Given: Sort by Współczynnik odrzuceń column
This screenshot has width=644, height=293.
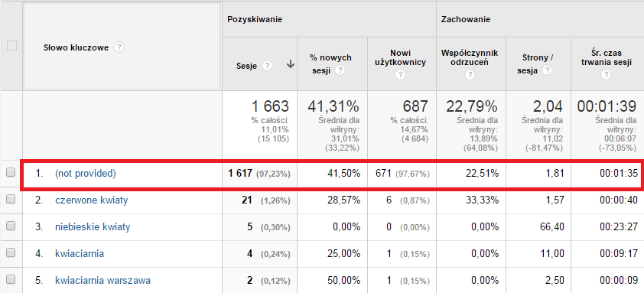Looking at the screenshot, I should pos(470,57).
